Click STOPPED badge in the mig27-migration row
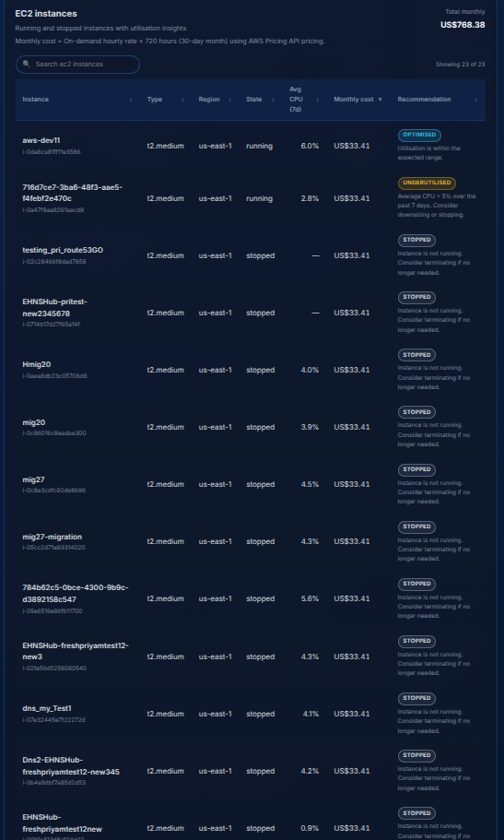 [x=416, y=526]
